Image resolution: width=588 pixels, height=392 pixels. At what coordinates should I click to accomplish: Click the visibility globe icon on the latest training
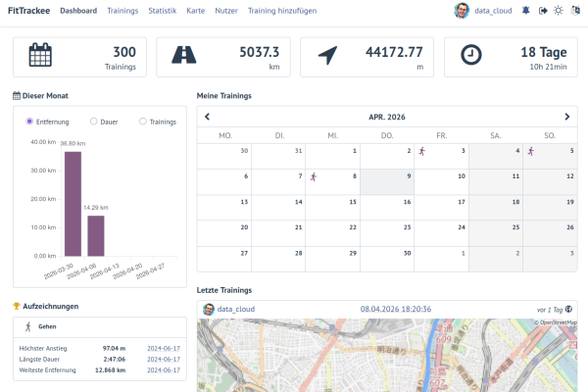568,309
